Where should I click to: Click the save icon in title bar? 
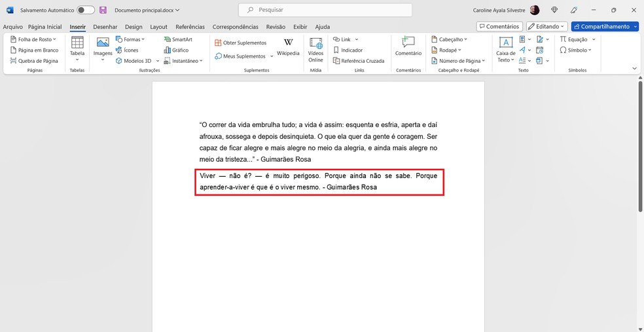(x=103, y=10)
